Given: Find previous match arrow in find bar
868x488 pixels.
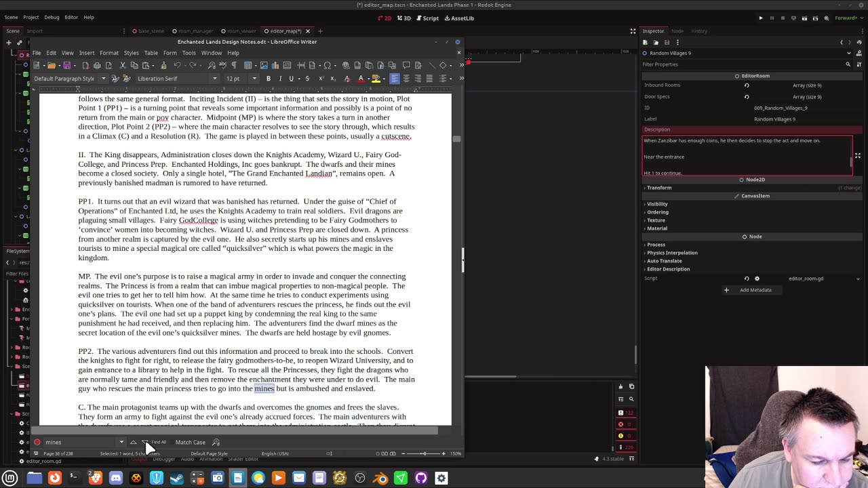Looking at the screenshot, I should click(133, 442).
